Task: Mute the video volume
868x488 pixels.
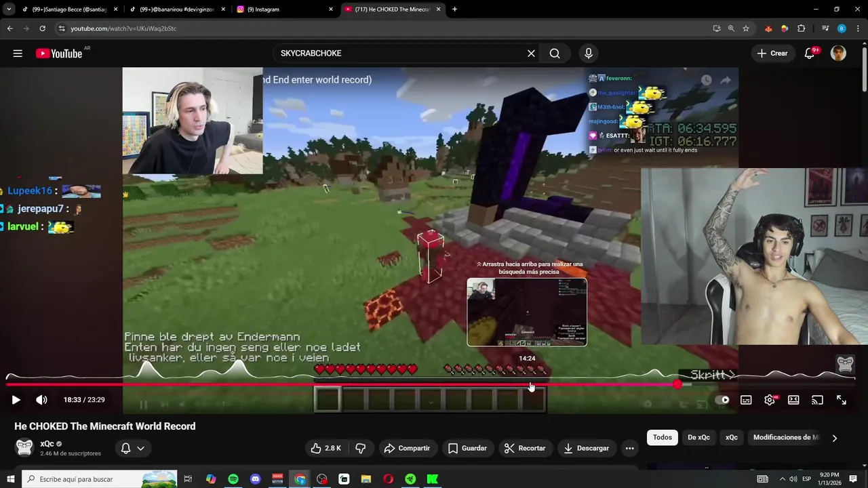Action: pos(41,400)
